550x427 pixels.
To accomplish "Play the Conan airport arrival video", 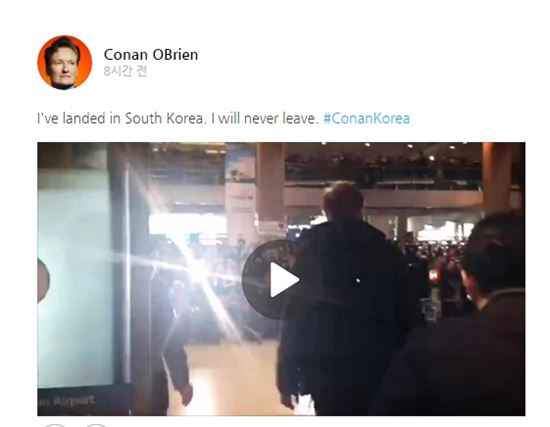I will pos(281,279).
